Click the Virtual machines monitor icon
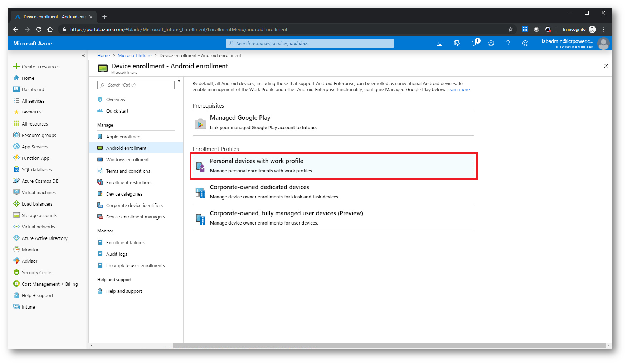The height and width of the screenshot is (364, 627). coord(16,192)
